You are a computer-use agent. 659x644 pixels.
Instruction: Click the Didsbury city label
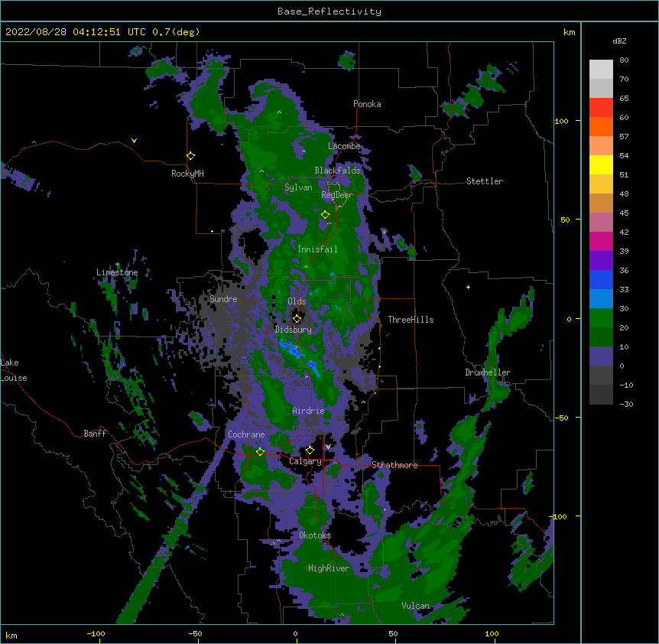tap(294, 330)
